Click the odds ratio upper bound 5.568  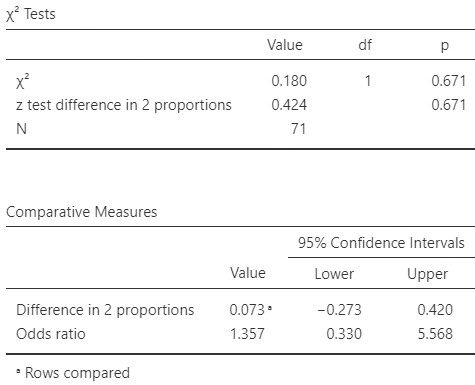[435, 334]
